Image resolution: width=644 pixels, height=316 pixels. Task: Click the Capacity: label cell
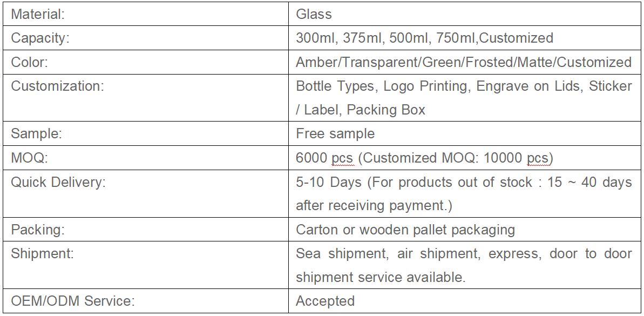[145, 38]
